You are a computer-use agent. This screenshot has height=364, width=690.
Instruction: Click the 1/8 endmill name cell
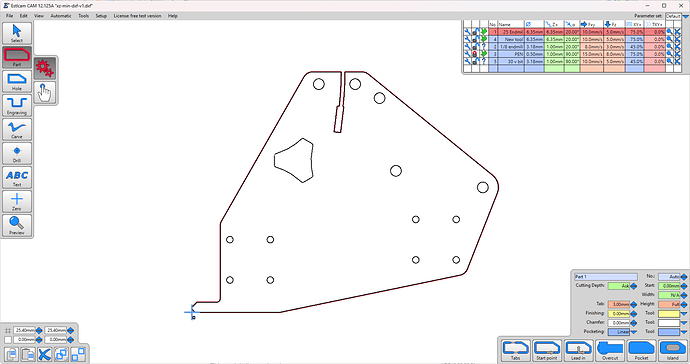[x=510, y=47]
